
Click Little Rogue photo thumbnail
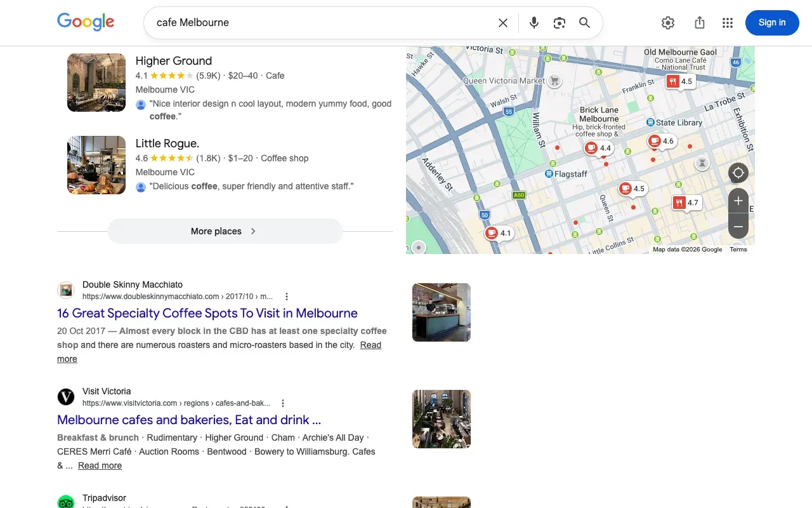[96, 165]
